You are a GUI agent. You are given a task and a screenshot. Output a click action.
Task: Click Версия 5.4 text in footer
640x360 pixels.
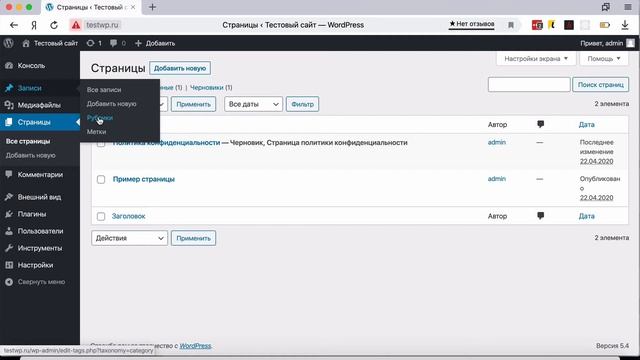(612, 346)
